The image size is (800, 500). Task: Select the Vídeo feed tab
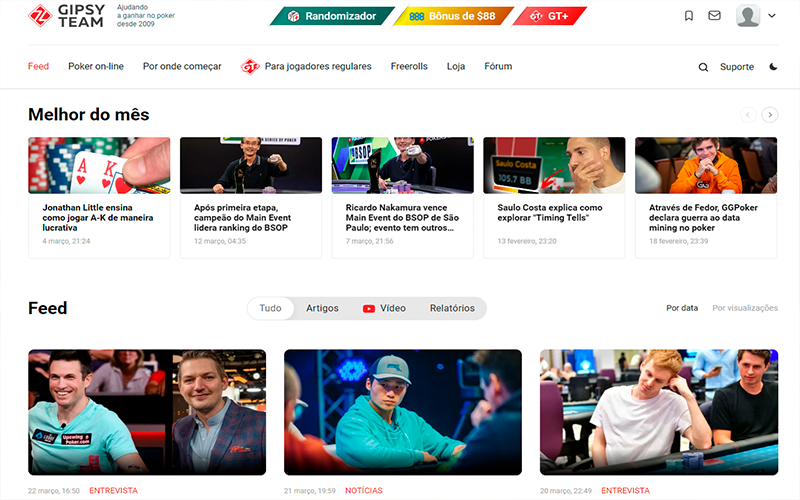(384, 308)
